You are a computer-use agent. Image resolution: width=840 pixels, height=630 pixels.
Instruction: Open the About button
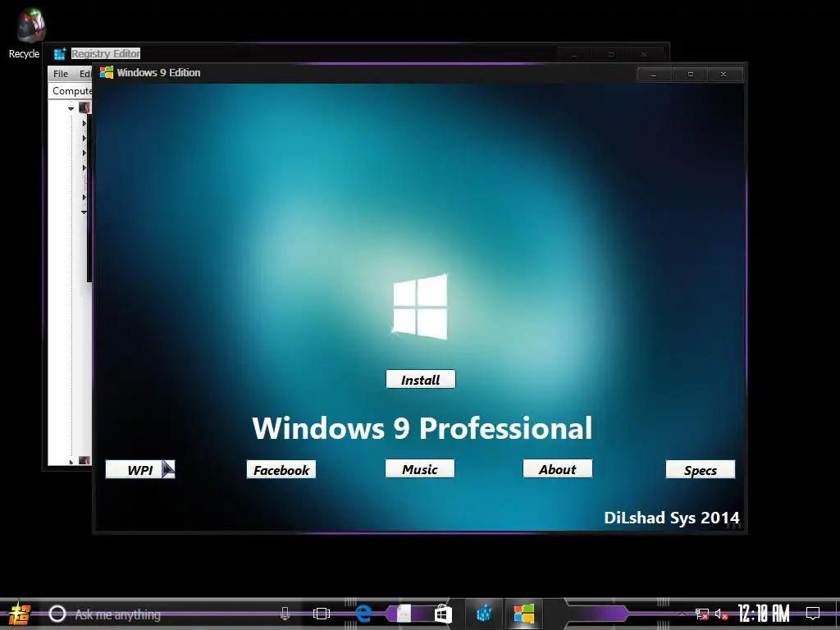[558, 468]
